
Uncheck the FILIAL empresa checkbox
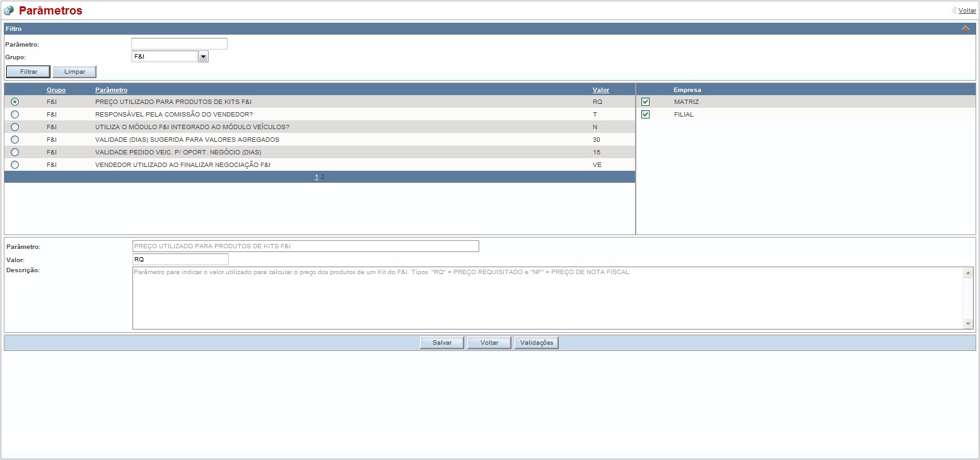(645, 114)
